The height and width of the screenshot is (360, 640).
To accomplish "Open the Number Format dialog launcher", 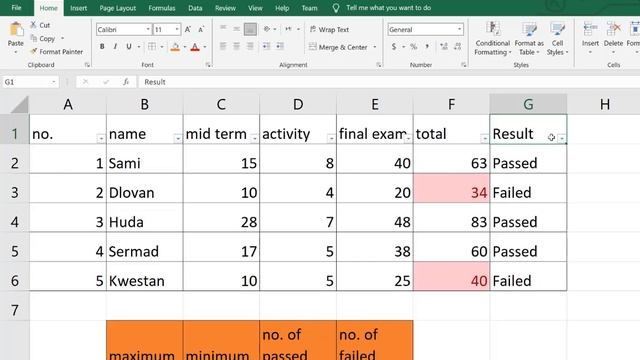I will pos(464,65).
